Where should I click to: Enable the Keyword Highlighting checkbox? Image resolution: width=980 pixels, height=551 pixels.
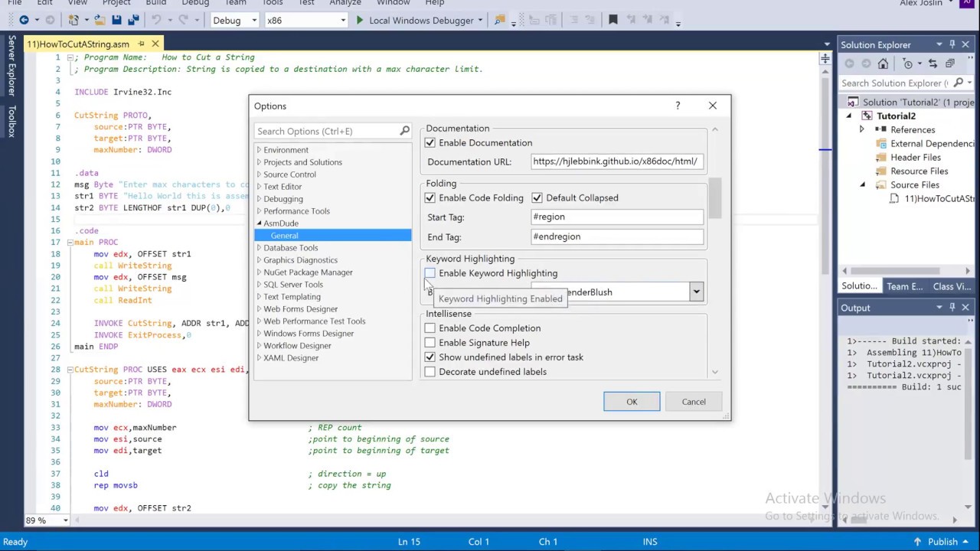point(430,273)
